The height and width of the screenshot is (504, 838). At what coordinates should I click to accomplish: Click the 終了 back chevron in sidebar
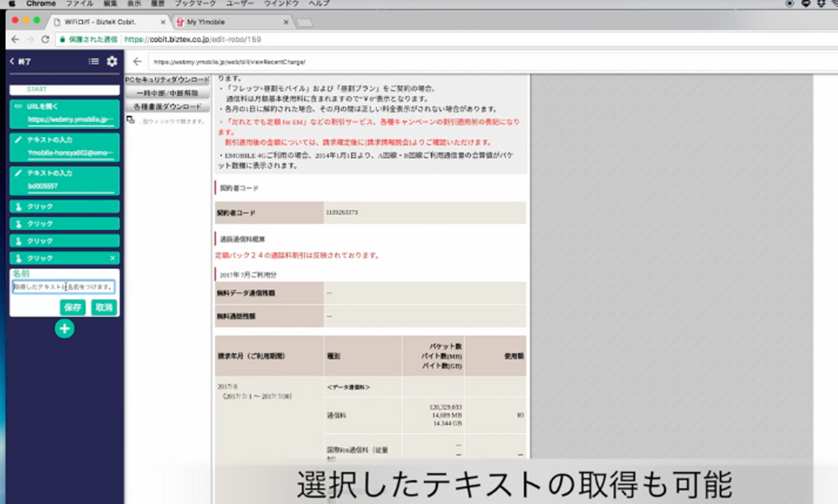point(12,61)
